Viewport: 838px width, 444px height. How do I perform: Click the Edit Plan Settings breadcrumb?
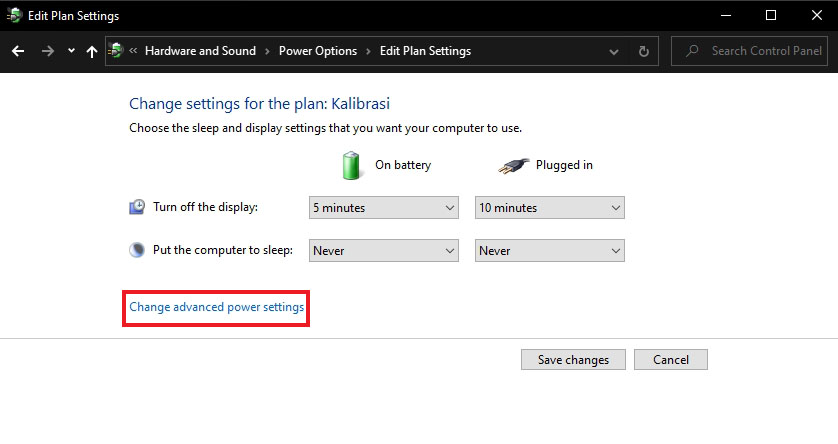click(x=425, y=51)
